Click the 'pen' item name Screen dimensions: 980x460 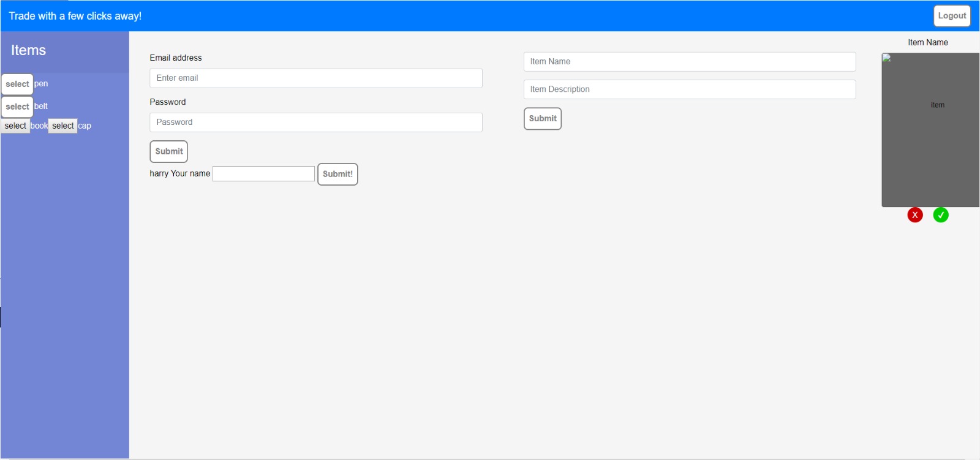(x=41, y=84)
